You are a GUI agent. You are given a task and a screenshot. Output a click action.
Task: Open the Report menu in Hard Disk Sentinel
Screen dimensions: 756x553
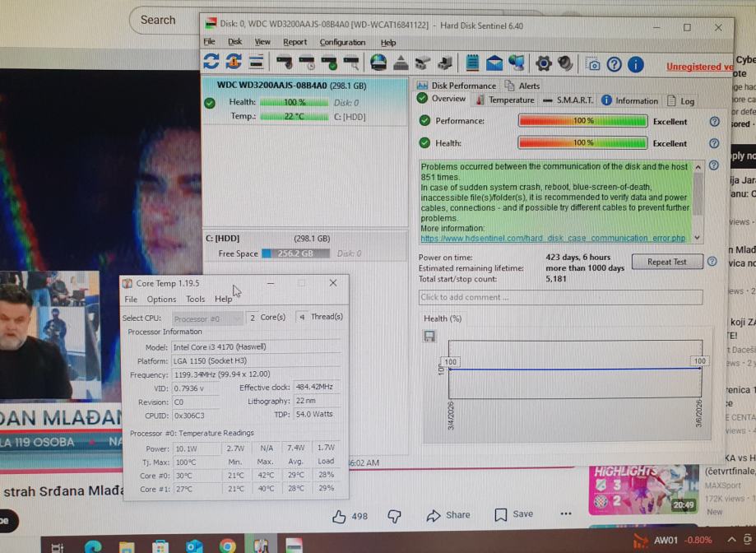pyautogui.click(x=295, y=42)
